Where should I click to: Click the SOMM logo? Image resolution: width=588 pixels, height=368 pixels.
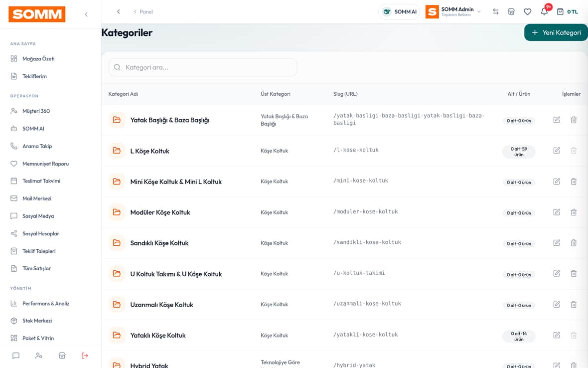37,14
